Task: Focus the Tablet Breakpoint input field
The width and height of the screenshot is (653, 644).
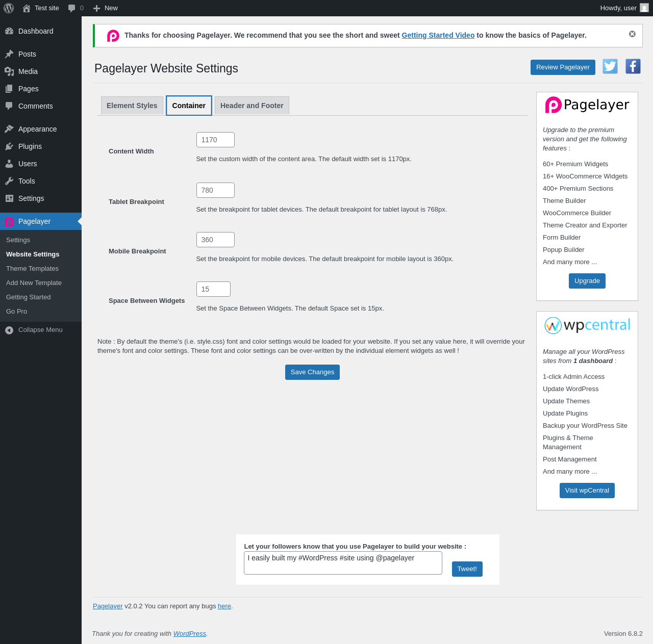Action: pyautogui.click(x=215, y=190)
